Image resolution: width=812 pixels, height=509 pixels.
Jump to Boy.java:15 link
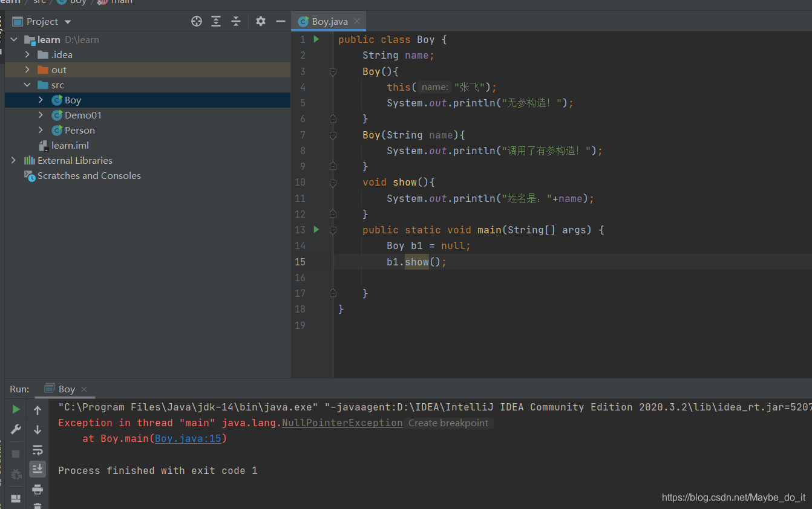coord(188,439)
